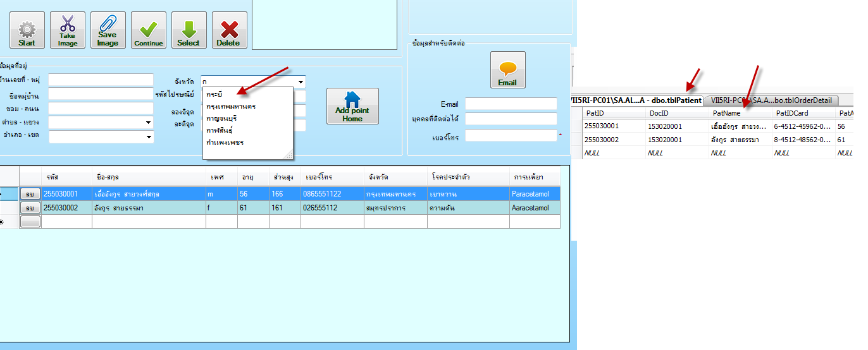Select phone cell 026555112
The height and width of the screenshot is (350, 868).
click(x=332, y=208)
